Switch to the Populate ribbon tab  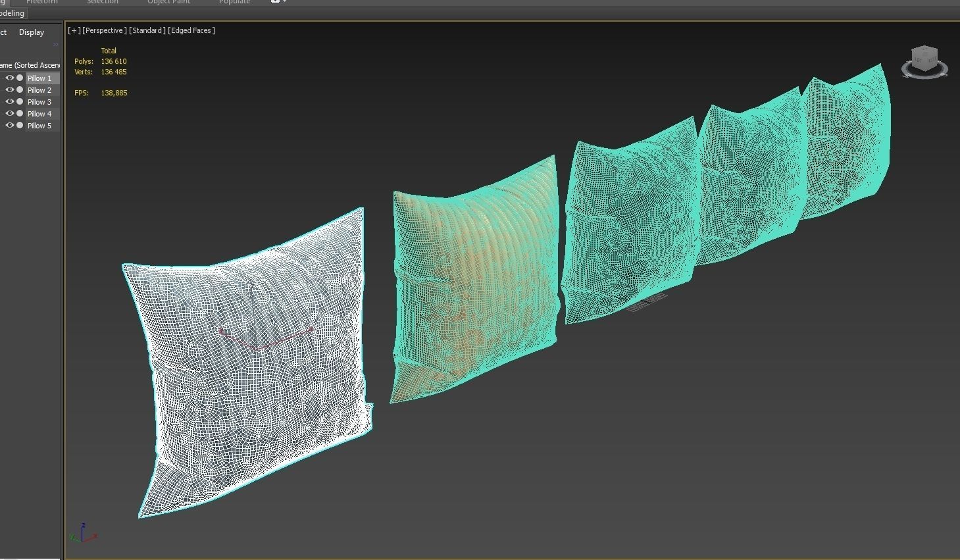coord(235,2)
